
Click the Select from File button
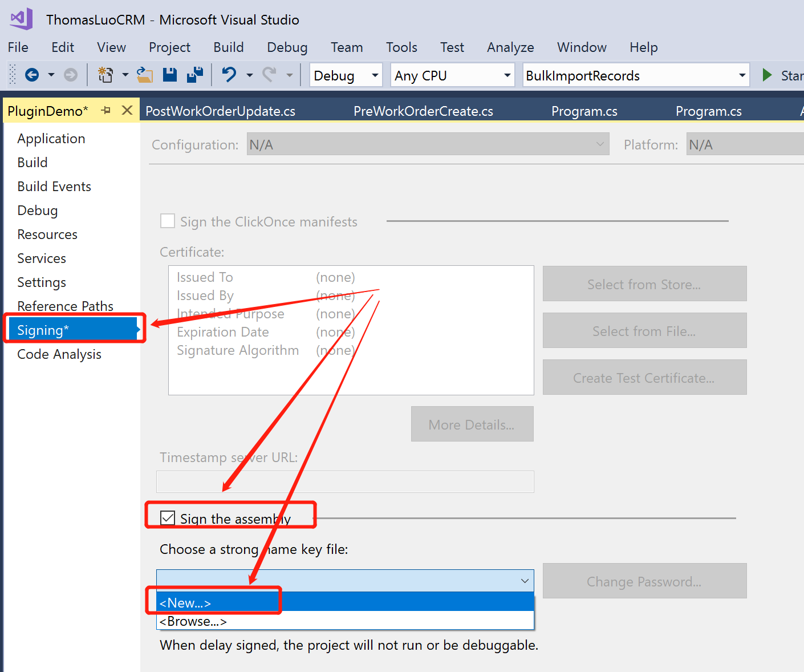click(x=644, y=330)
